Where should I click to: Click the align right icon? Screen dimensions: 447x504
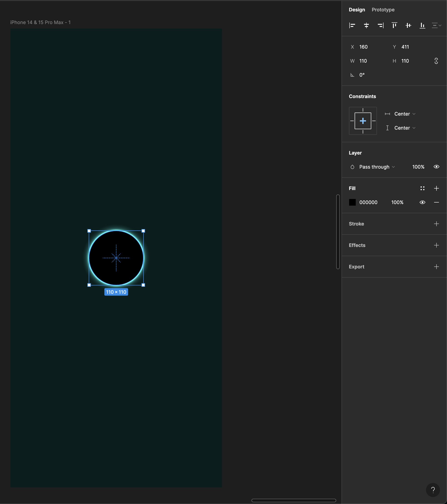click(x=380, y=25)
